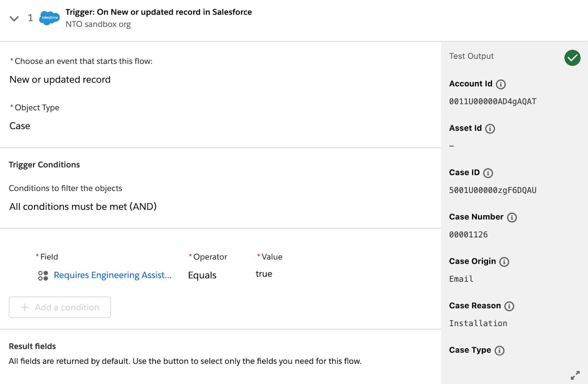The width and height of the screenshot is (588, 384).
Task: Click the NTO sandbox org subtitle
Action: pyautogui.click(x=98, y=24)
